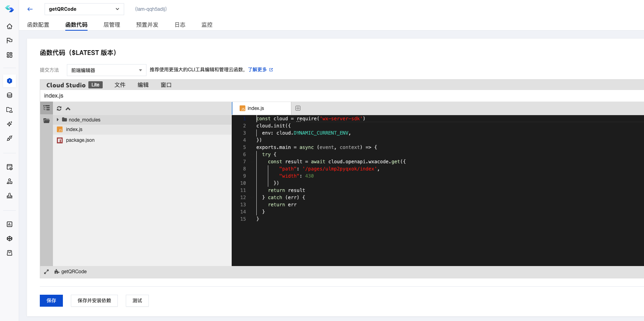Switch to the 函数配置 tab
This screenshot has width=644, height=321.
[38, 25]
